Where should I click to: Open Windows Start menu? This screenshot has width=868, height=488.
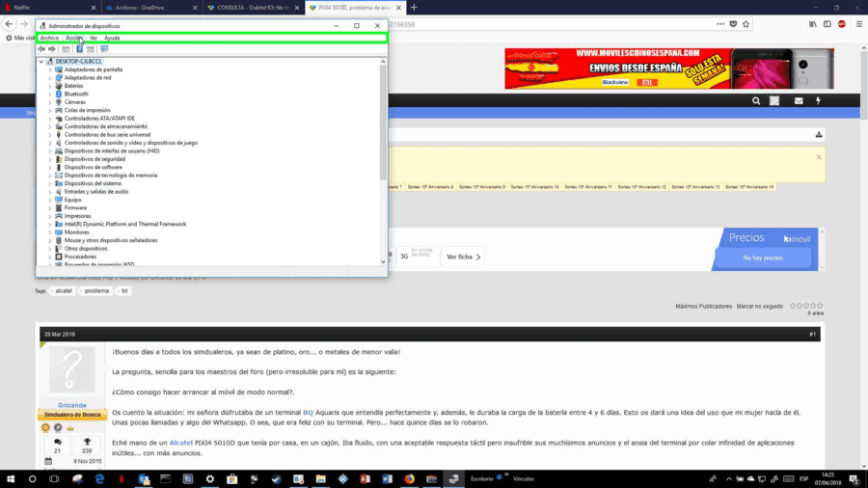(11, 478)
